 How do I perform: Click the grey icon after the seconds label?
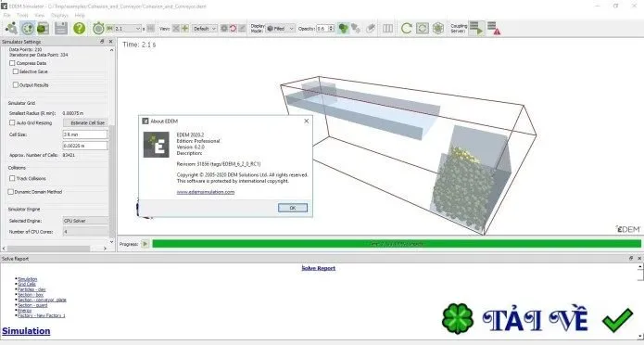(151, 29)
